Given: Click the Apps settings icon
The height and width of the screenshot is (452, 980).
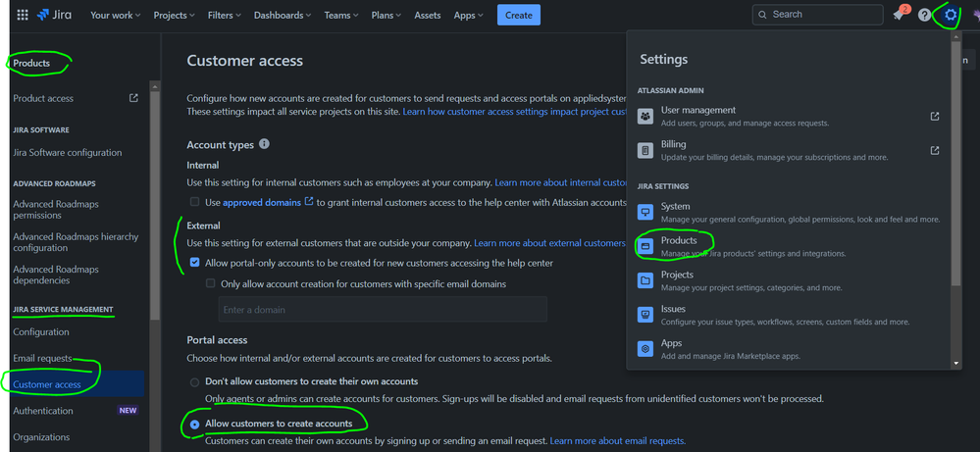Looking at the screenshot, I should pos(645,349).
